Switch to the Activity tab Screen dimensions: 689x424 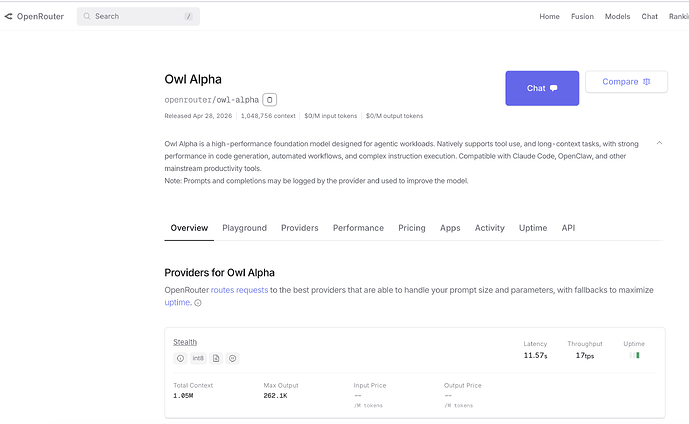[490, 228]
